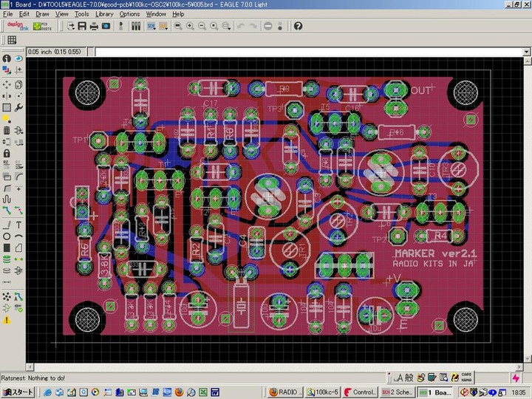Open the Options menu

coord(129,14)
